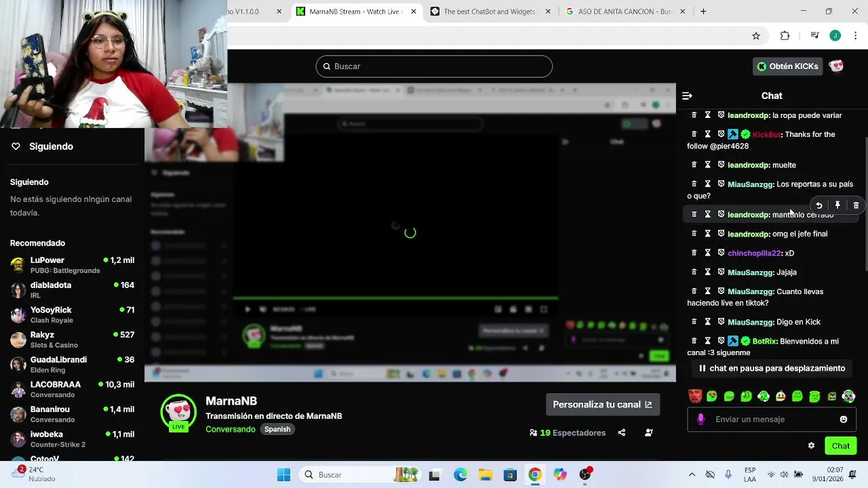Click the shield icon on 'la ropa puede variar' row
868x488 pixels.
pyautogui.click(x=721, y=115)
